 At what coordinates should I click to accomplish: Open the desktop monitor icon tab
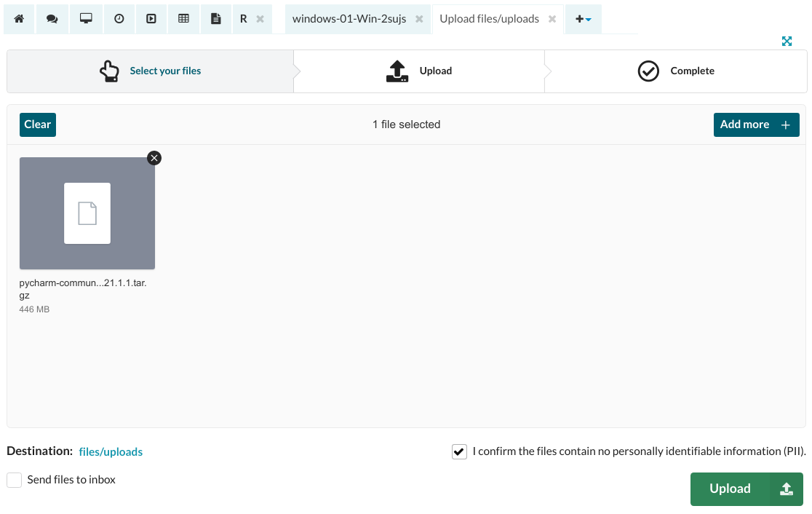86,19
